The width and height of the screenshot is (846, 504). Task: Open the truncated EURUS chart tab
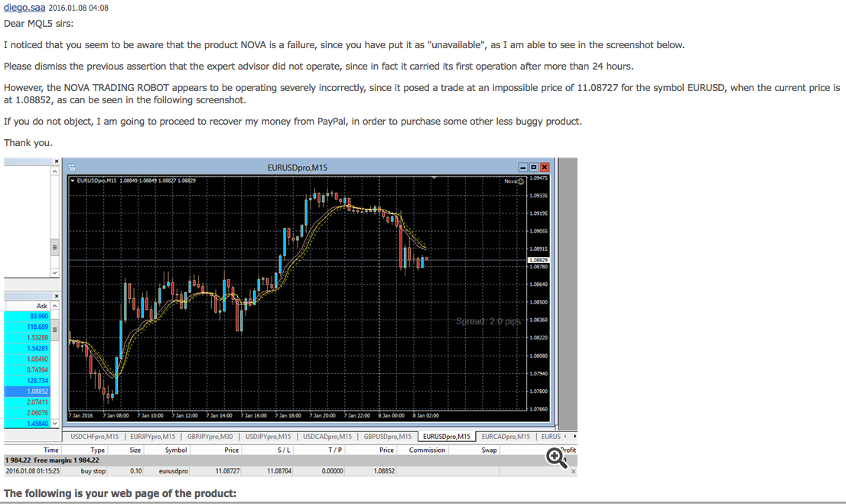(x=550, y=437)
